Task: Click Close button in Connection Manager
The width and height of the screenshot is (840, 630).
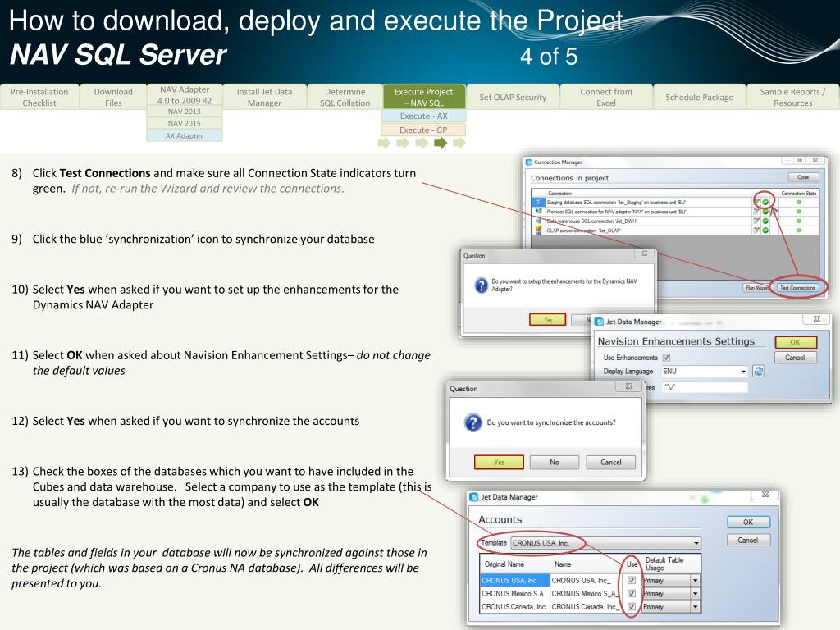Action: tap(803, 177)
